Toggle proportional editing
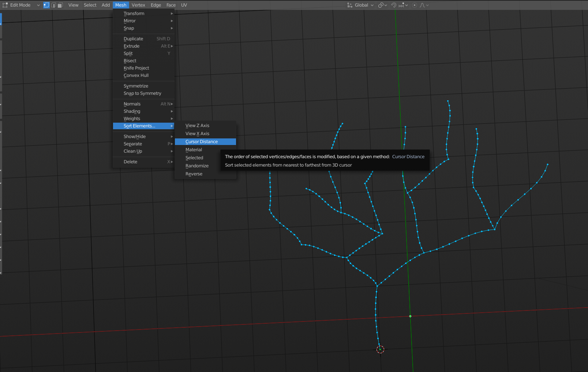This screenshot has height=372, width=588. pos(415,5)
